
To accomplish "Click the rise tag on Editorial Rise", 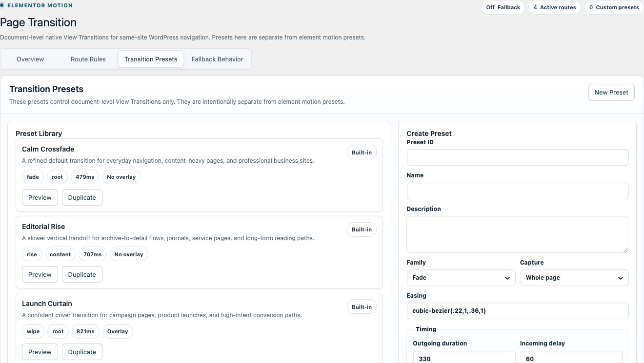I will (32, 254).
